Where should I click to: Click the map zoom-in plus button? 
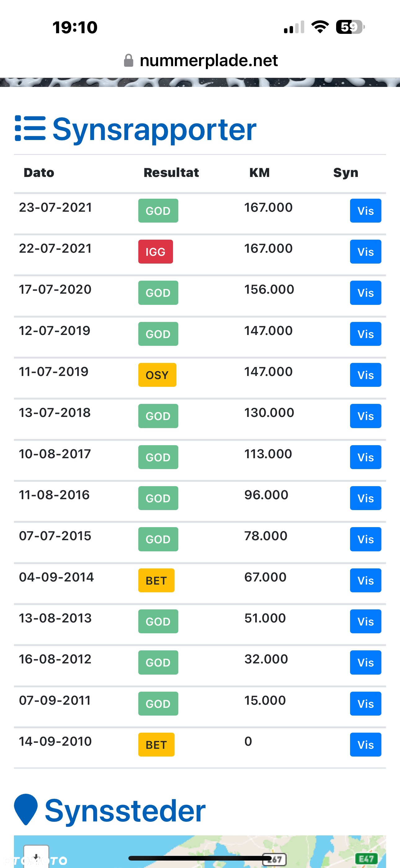36,856
